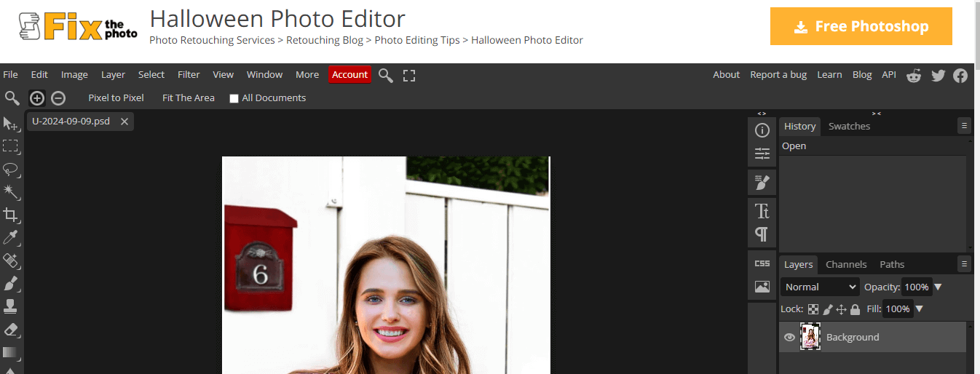Toggle the lock transparent pixels icon
Image resolution: width=980 pixels, height=374 pixels.
pyautogui.click(x=813, y=309)
